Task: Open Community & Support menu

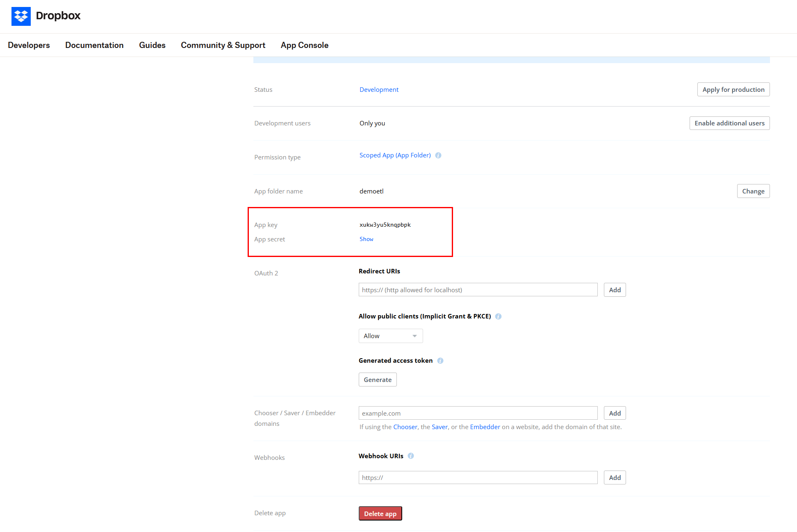Action: point(223,45)
